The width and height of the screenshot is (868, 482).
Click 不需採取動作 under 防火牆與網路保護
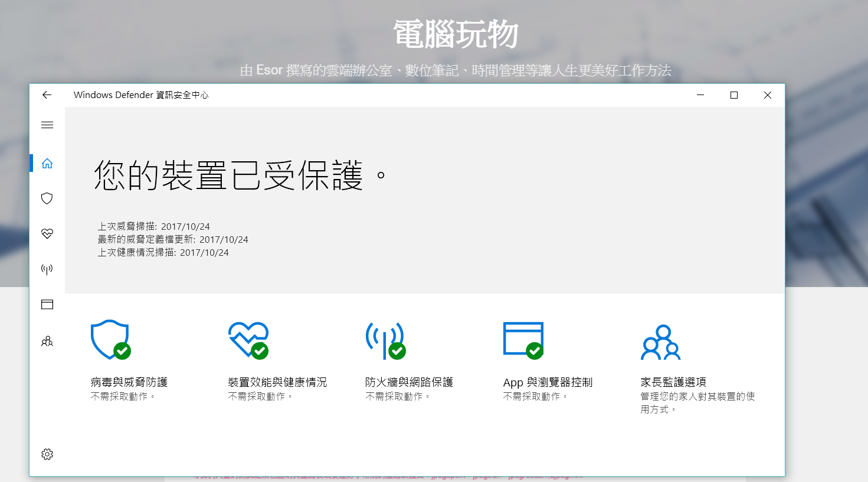point(398,396)
